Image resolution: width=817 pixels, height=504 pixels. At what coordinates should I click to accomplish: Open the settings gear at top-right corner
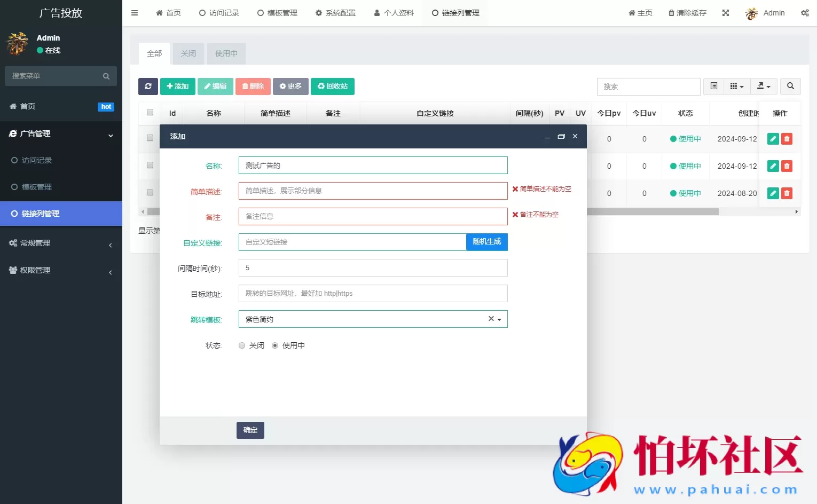tap(805, 12)
